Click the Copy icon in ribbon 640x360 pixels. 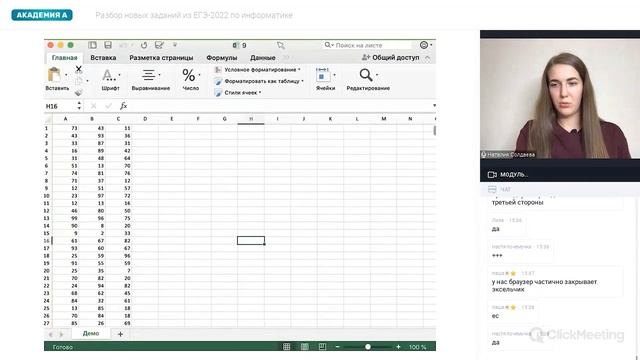[79, 80]
